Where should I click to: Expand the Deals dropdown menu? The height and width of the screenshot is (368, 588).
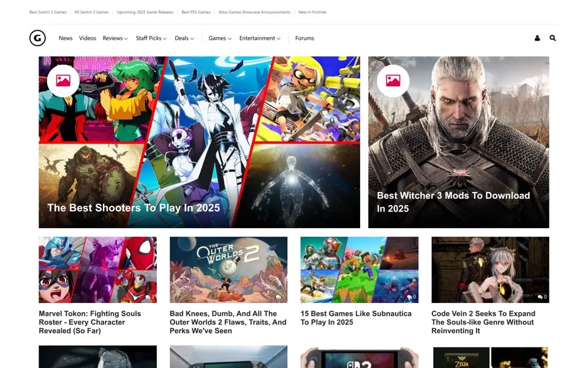[x=184, y=38]
